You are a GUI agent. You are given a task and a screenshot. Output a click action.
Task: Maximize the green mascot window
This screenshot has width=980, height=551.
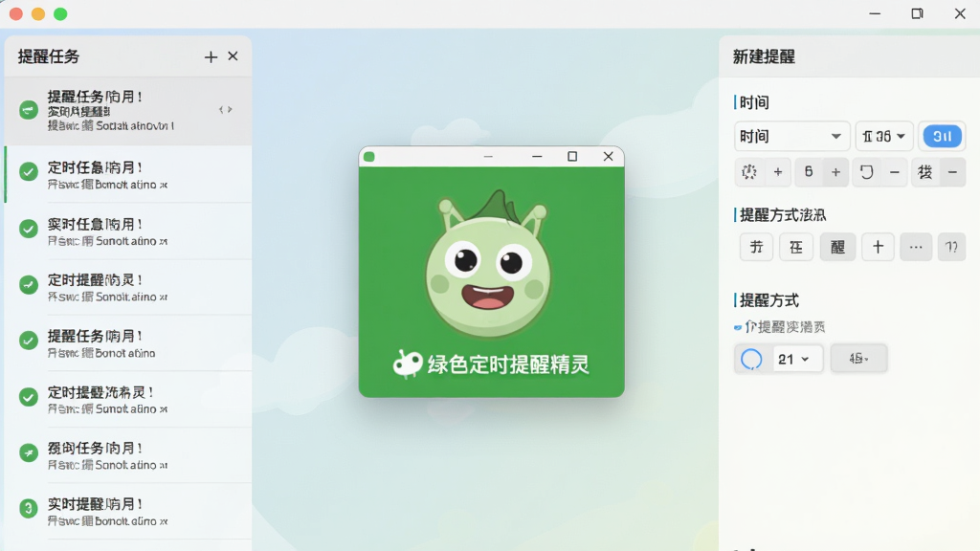(572, 156)
